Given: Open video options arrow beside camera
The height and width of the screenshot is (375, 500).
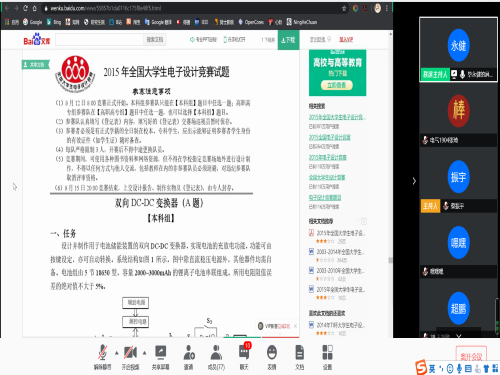Looking at the screenshot, I should 144,353.
